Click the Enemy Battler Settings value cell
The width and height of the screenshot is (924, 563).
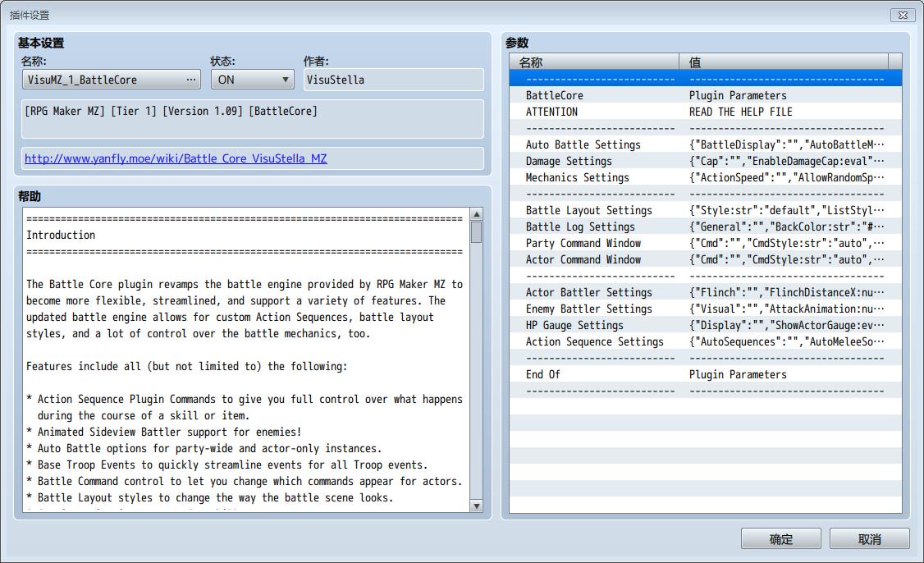coord(787,309)
